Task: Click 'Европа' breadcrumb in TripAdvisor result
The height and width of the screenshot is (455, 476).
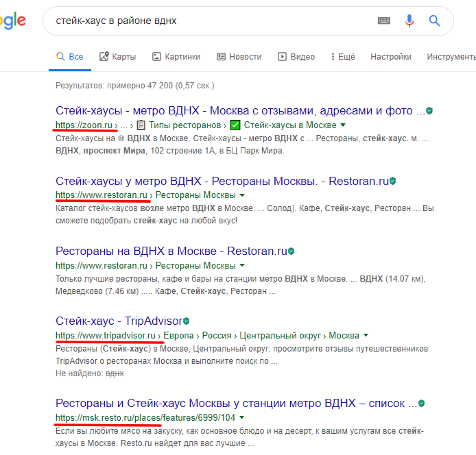Action: coord(178,336)
